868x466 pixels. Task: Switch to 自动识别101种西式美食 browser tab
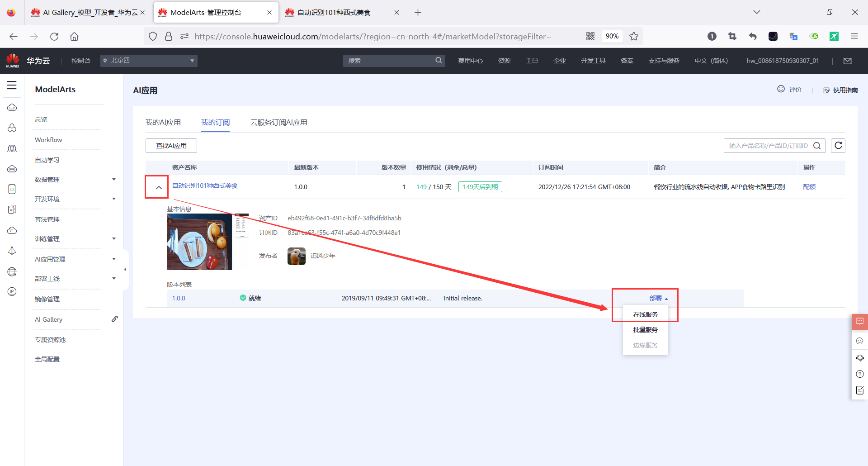coord(342,13)
